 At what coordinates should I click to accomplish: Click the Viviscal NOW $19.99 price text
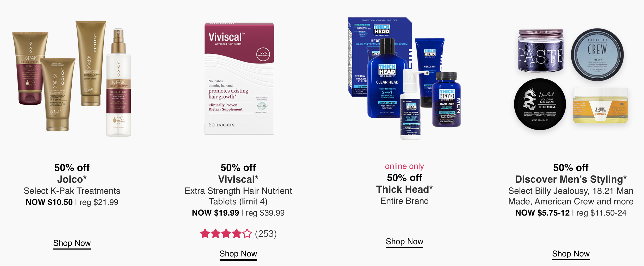tap(215, 213)
